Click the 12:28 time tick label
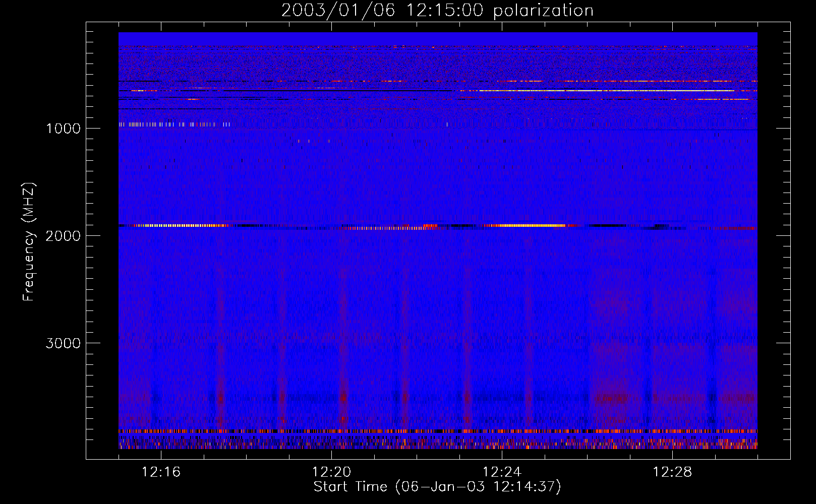 click(x=672, y=472)
